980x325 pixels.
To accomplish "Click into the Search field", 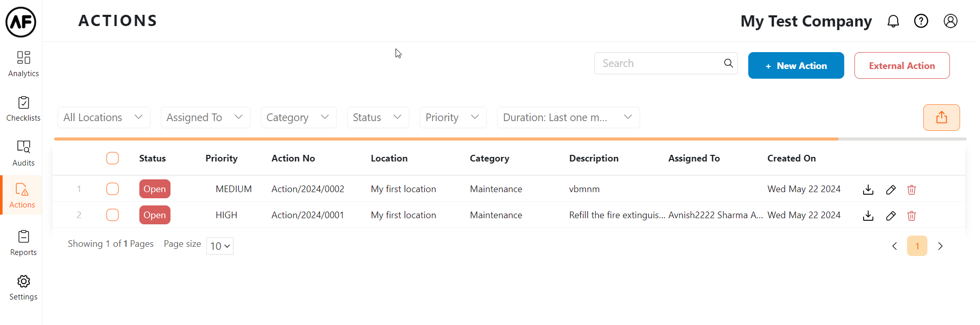I will pos(659,63).
